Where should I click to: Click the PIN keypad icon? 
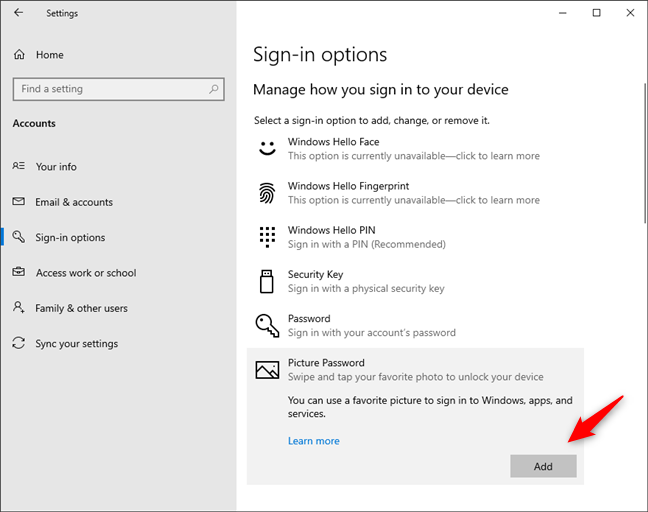click(267, 237)
